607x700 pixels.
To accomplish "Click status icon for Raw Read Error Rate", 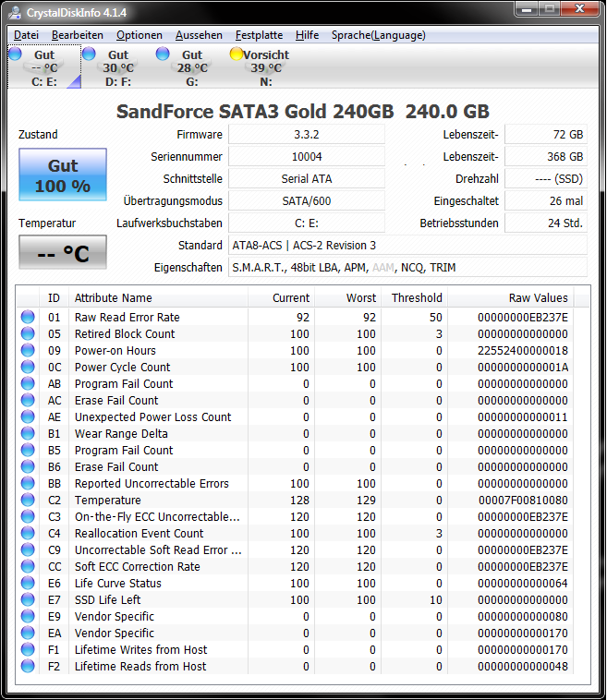I will point(28,317).
